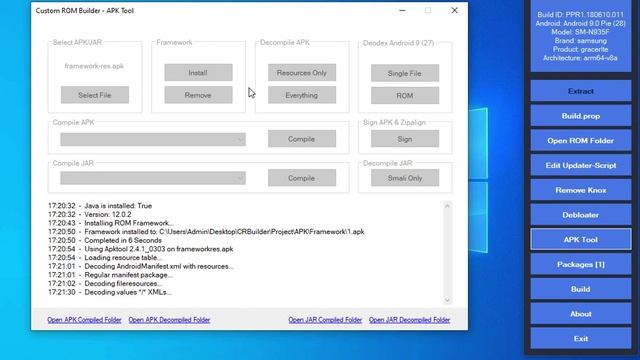Screen dimensions: 640x360
Task: Open the Extract section in sidebar
Action: tap(580, 91)
